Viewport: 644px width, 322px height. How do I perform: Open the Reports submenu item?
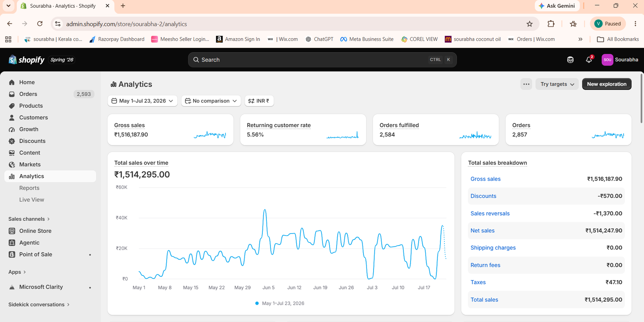point(29,188)
